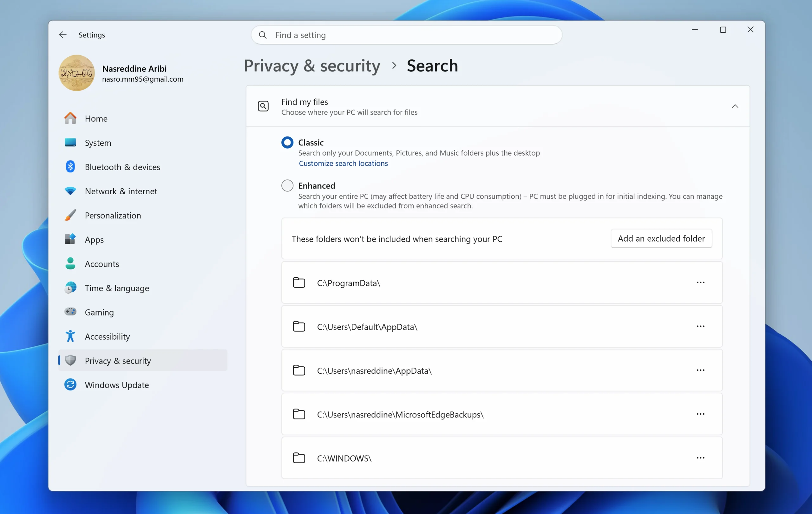This screenshot has height=514, width=812.
Task: Open more options for MicrosoftEdgeBackups folder
Action: 700,414
